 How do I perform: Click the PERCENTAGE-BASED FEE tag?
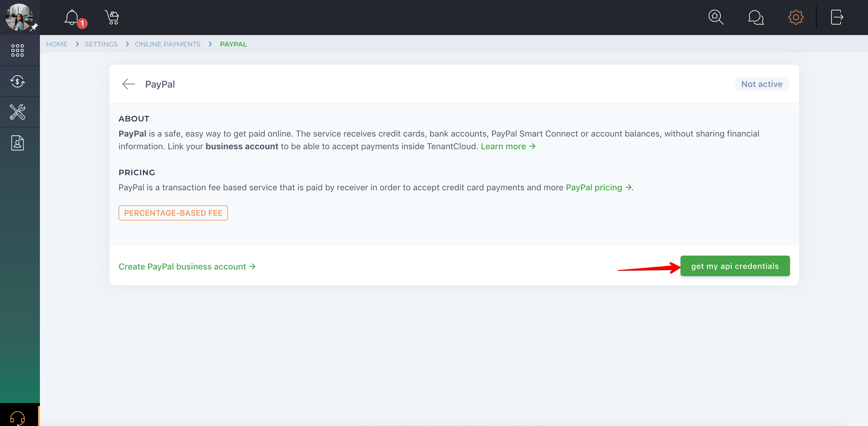[173, 213]
